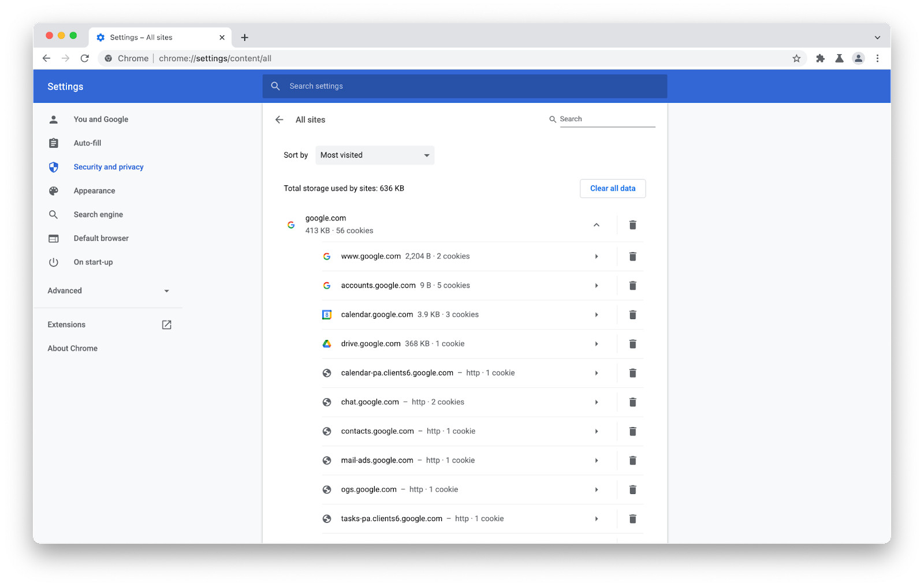Open Default browser settings

(x=101, y=238)
